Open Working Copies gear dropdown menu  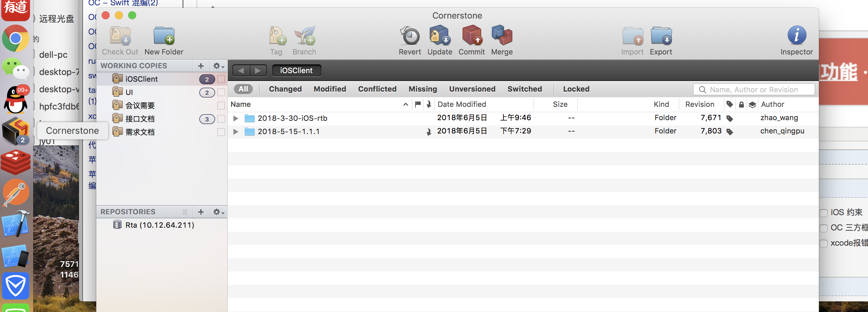pos(218,66)
